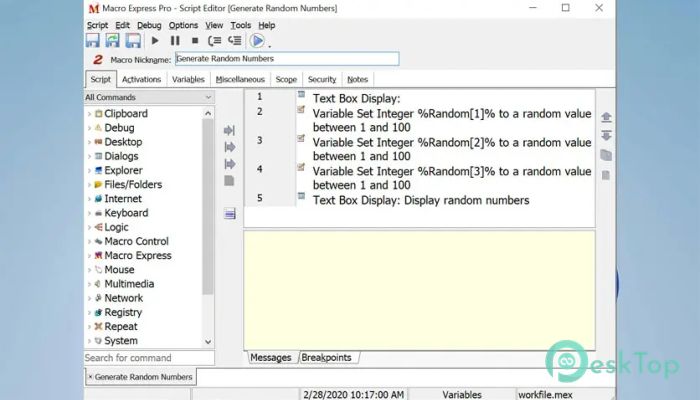700x400 pixels.
Task: Select the Macro Control category
Action: (136, 242)
